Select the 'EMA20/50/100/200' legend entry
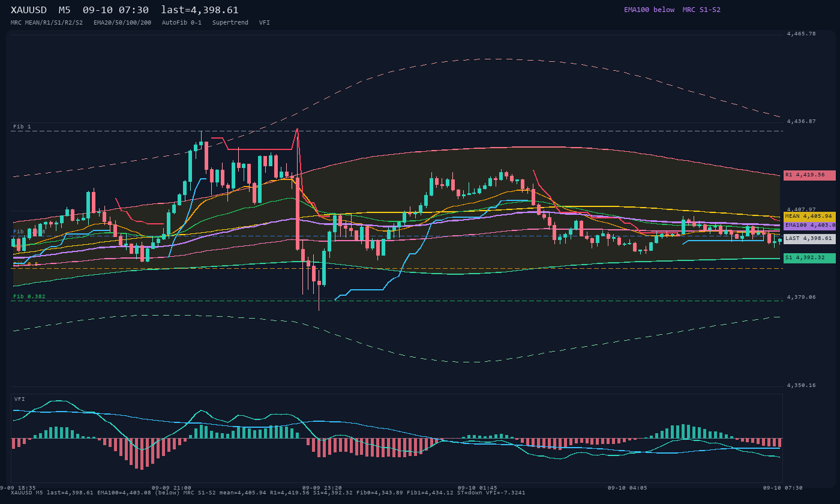The width and height of the screenshot is (840, 504). click(x=122, y=22)
